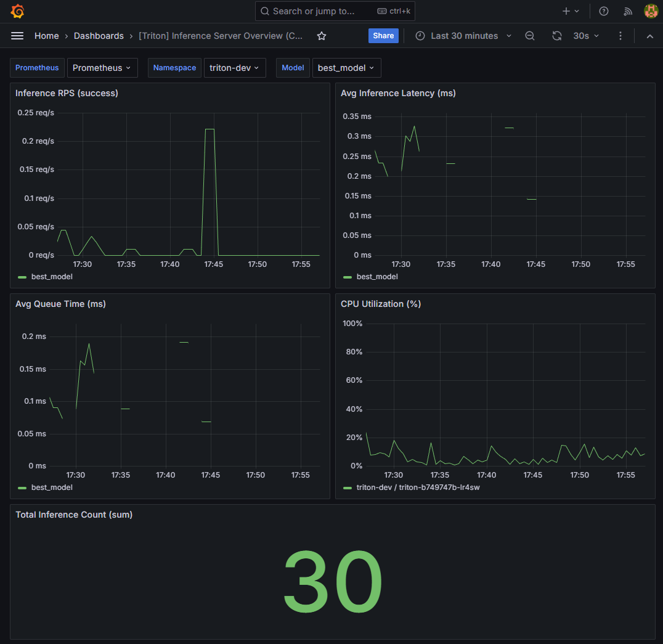
Task: Refresh the dashboard manually
Action: 557,36
